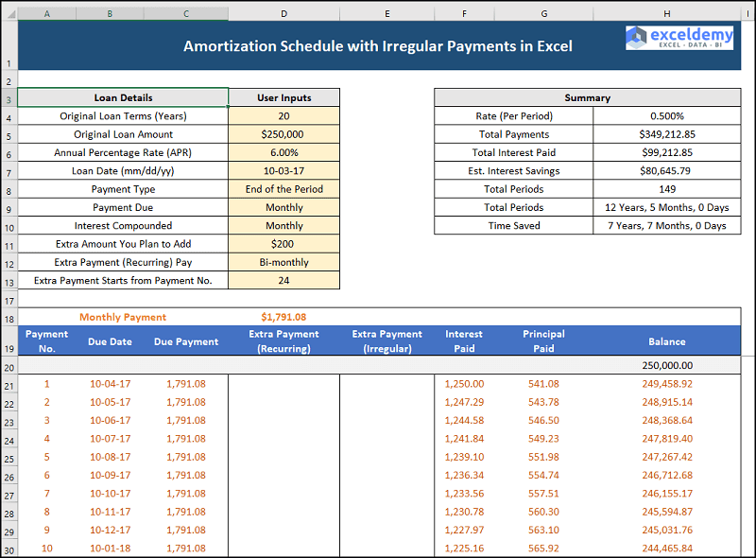Select column F header
756x558 pixels.
464,14
